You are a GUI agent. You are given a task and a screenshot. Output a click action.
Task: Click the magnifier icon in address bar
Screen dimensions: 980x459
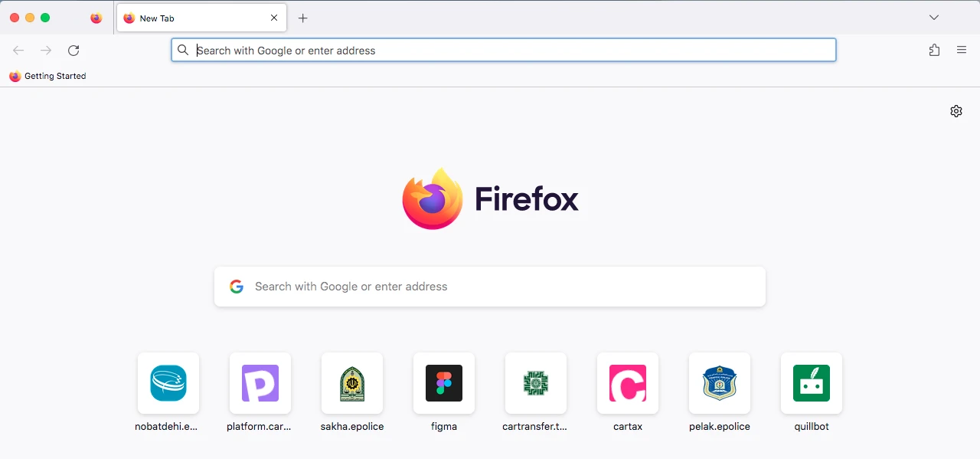(x=183, y=51)
